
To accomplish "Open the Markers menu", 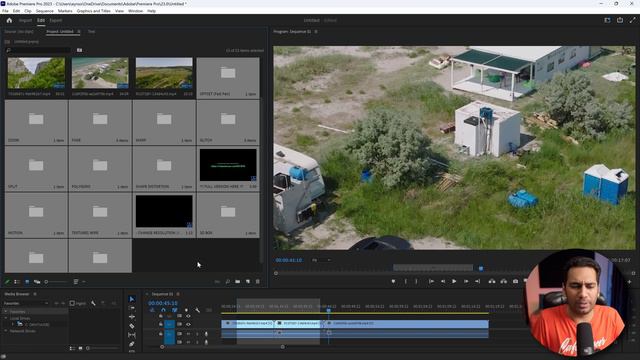I will [65, 11].
